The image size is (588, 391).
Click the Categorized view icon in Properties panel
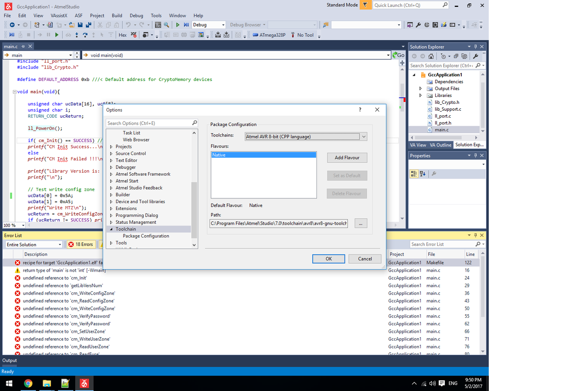pyautogui.click(x=414, y=174)
